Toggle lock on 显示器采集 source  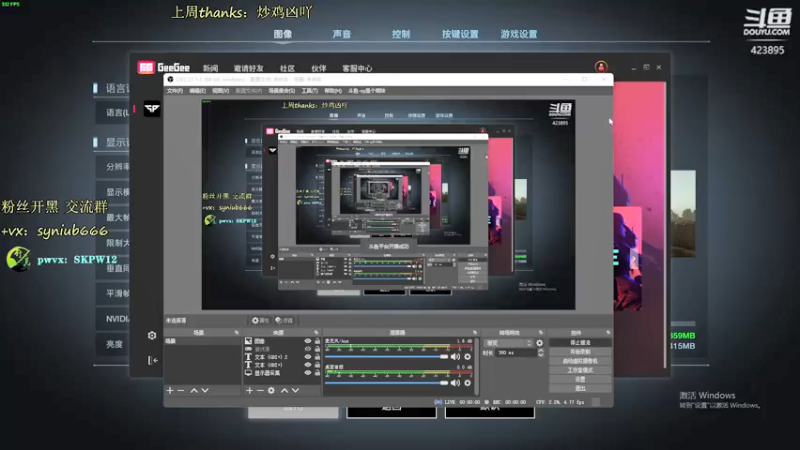click(x=317, y=373)
